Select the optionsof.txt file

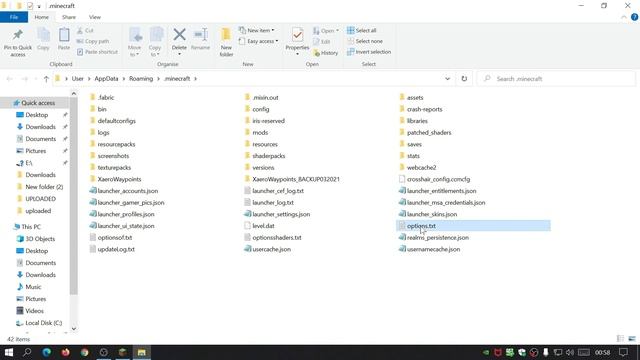click(x=114, y=238)
